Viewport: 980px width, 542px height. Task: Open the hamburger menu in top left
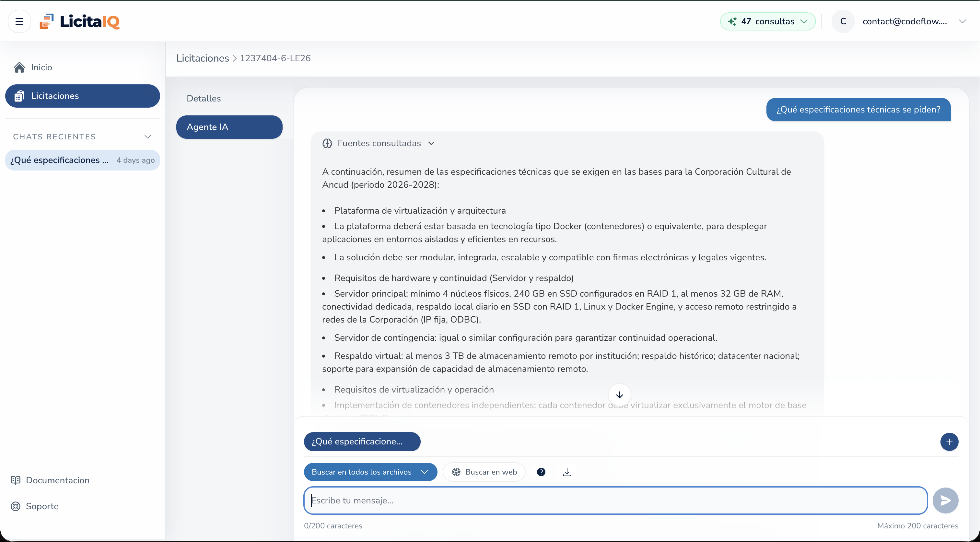tap(19, 21)
